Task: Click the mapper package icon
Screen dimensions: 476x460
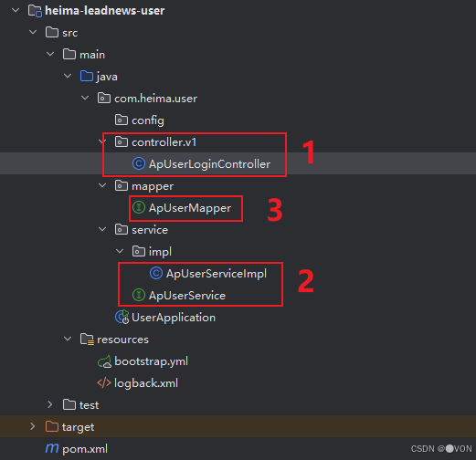Action: click(122, 186)
